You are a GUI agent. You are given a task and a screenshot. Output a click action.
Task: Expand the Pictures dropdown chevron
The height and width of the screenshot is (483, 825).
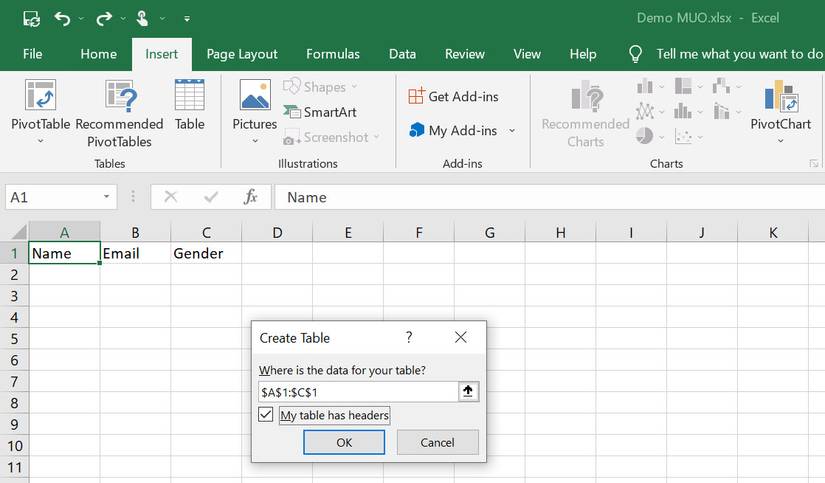coord(255,141)
